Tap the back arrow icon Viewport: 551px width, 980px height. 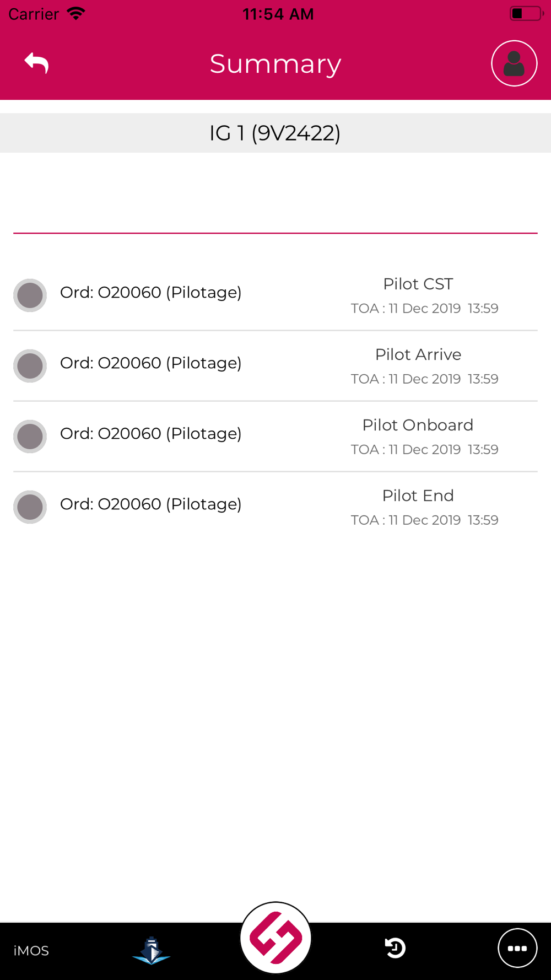37,63
